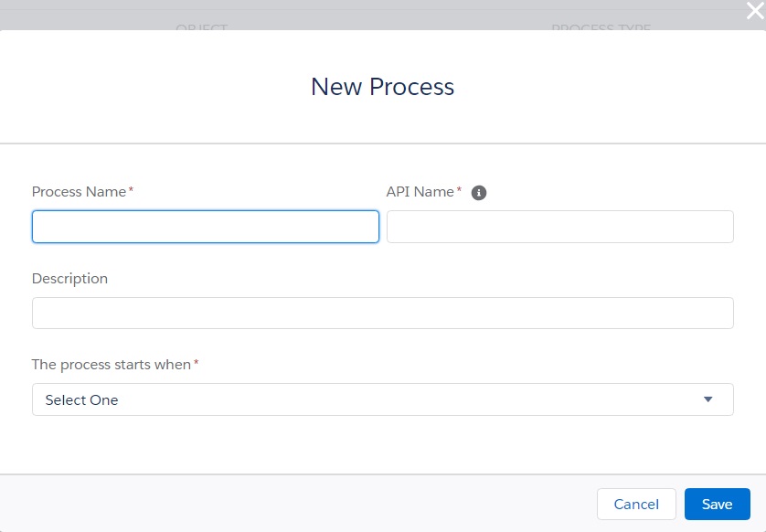766x532 pixels.
Task: Click the 'API Name' label text
Action: click(x=420, y=191)
